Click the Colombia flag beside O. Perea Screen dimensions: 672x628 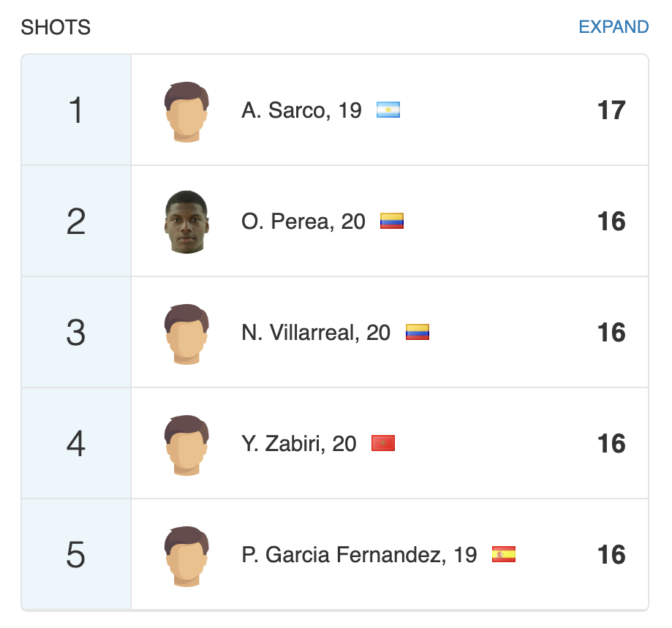coord(392,222)
